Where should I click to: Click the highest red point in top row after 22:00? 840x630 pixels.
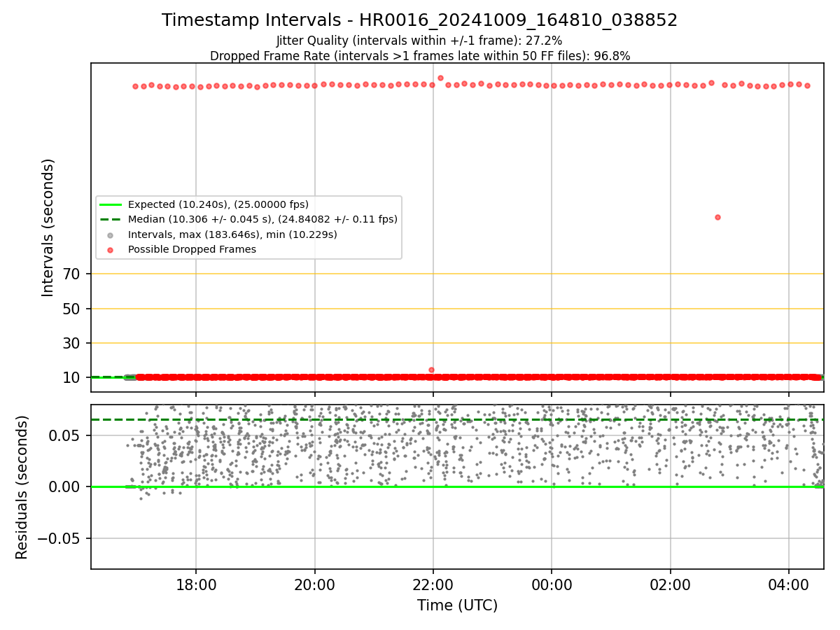[x=440, y=78]
